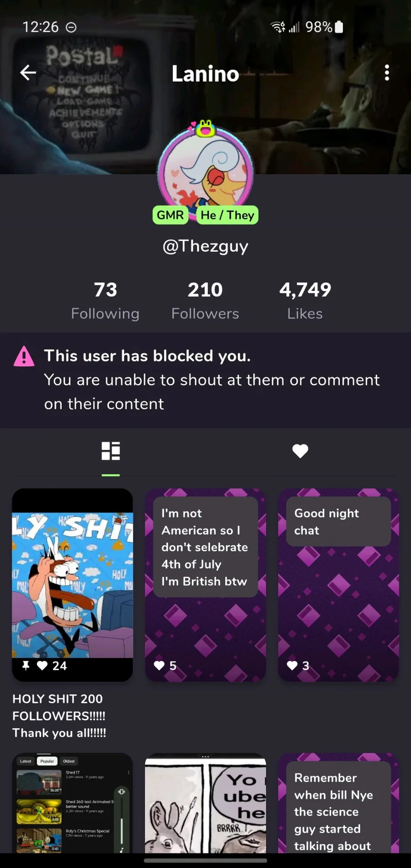Screen dimensions: 411x868
Task: Like the 200 followers post heart
Action: tap(42, 666)
